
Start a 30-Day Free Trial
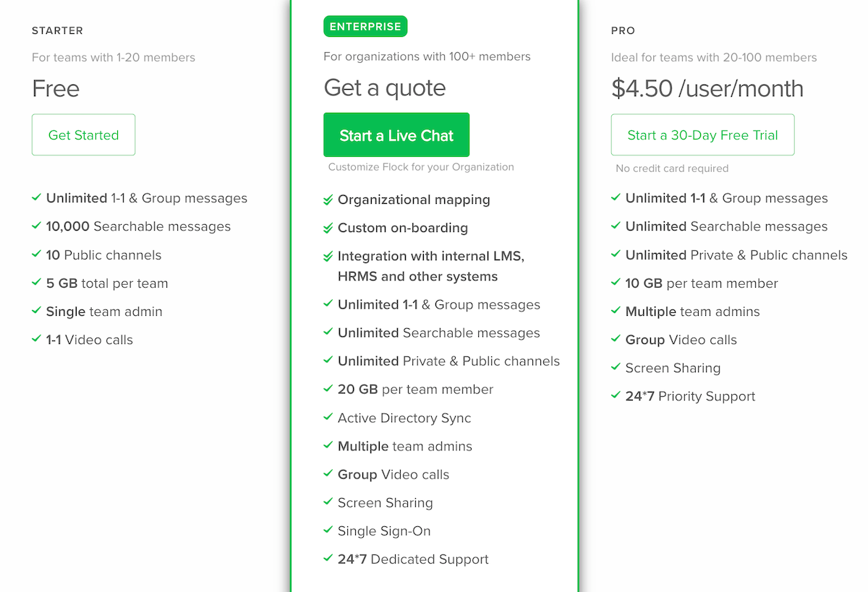[702, 135]
